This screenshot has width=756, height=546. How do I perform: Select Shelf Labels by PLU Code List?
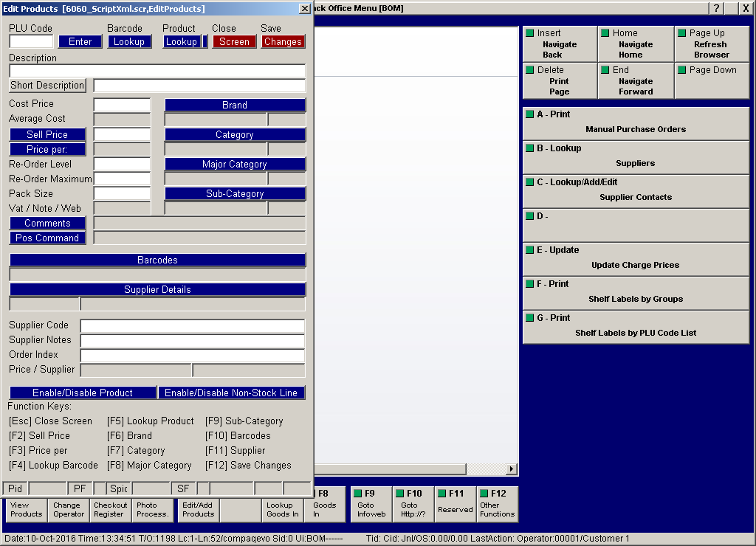click(x=636, y=327)
